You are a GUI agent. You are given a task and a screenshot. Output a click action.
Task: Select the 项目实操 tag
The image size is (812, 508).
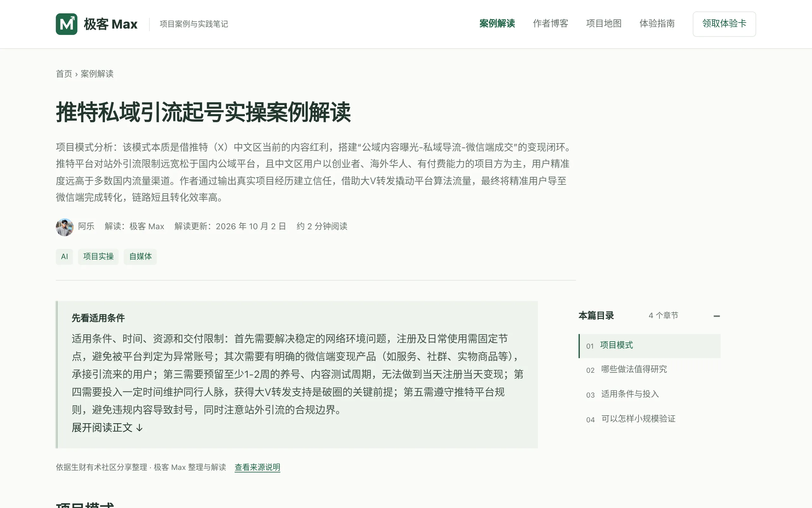click(x=98, y=257)
